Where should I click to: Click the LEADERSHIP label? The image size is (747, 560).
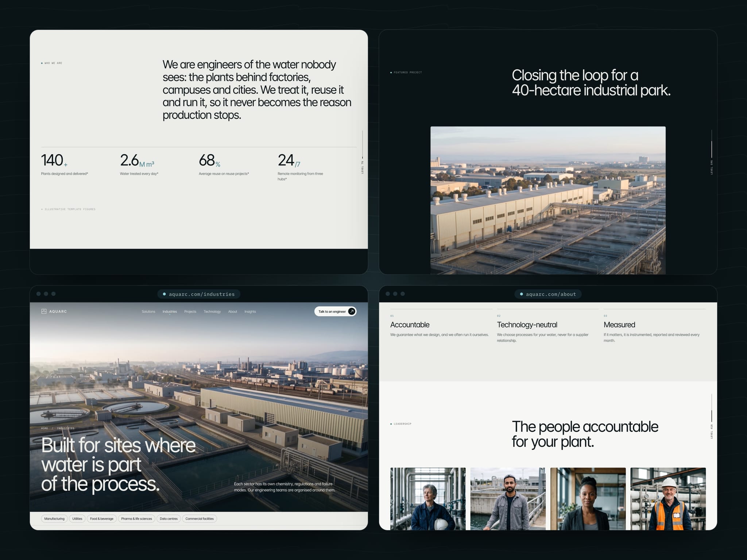click(x=401, y=424)
